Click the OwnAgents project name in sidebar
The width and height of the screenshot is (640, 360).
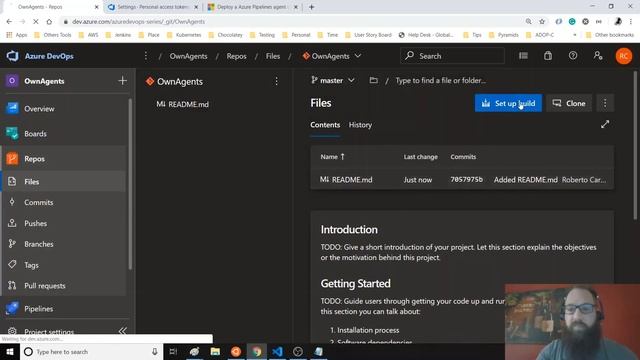coord(44,81)
